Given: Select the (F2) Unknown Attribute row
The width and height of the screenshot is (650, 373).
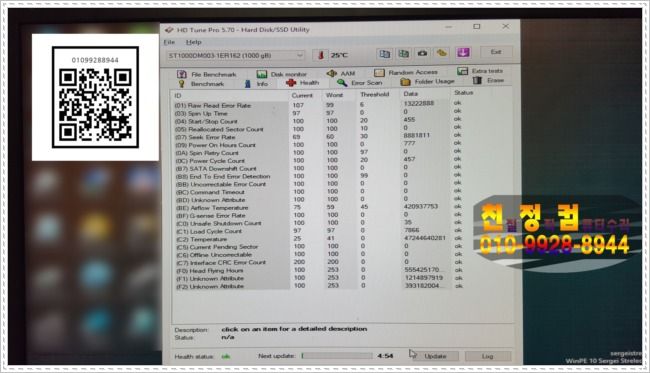Looking at the screenshot, I should coord(318,286).
